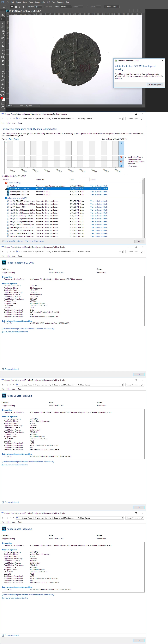
Task: Select the Clone Stamp tool
Action: pyautogui.click(x=3, y=46)
